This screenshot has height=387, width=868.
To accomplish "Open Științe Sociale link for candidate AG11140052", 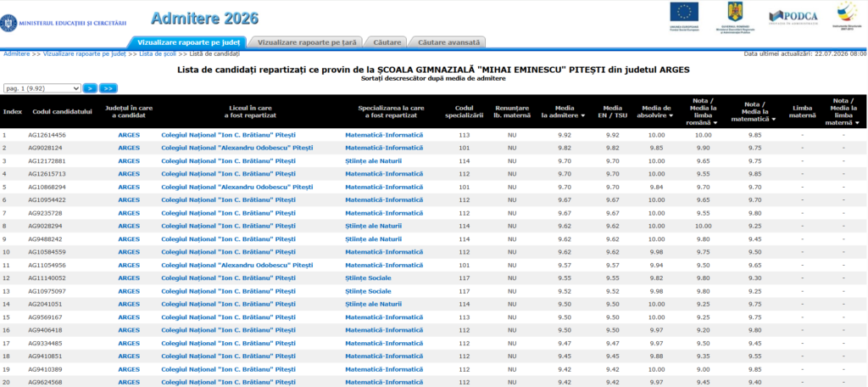I will click(x=368, y=278).
